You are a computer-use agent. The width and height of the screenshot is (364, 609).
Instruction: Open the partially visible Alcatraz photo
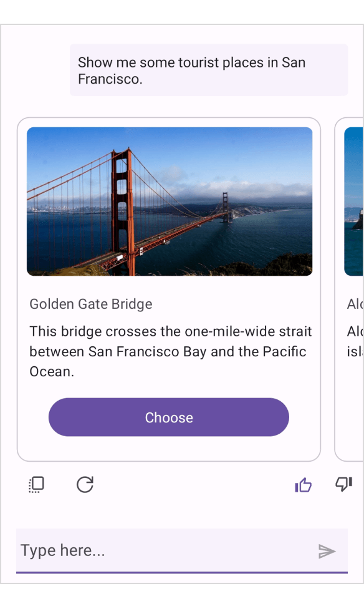coord(354,201)
